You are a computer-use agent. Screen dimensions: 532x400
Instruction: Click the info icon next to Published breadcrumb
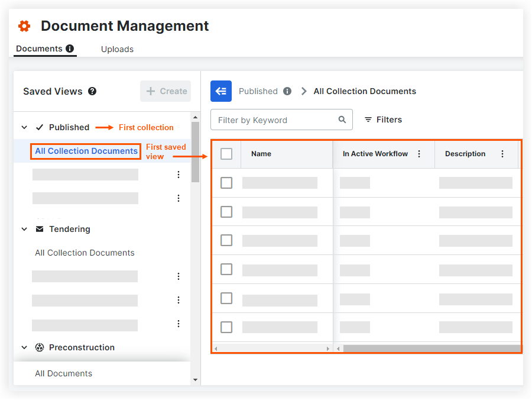pos(287,91)
